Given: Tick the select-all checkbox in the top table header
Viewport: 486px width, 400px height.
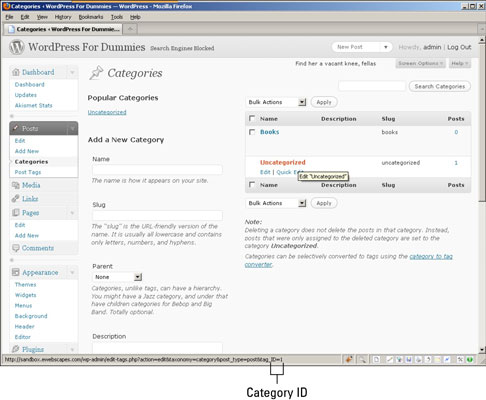Looking at the screenshot, I should [x=252, y=118].
